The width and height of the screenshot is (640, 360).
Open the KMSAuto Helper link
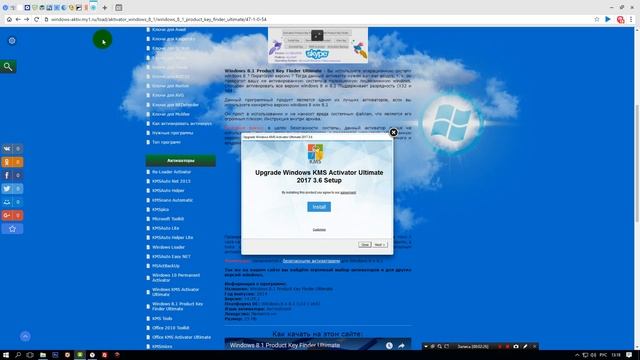168,191
